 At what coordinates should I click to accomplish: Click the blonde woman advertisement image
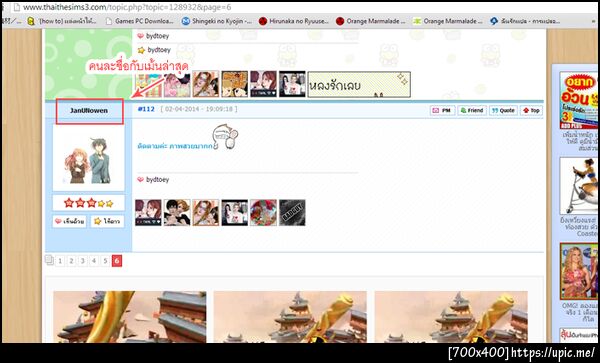[578, 271]
